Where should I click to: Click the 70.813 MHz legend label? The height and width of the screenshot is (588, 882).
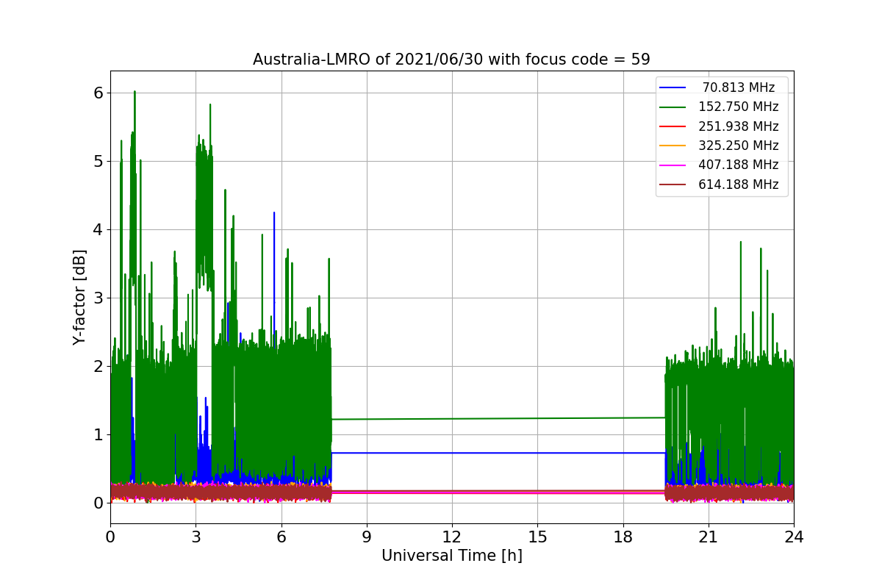click(x=739, y=87)
